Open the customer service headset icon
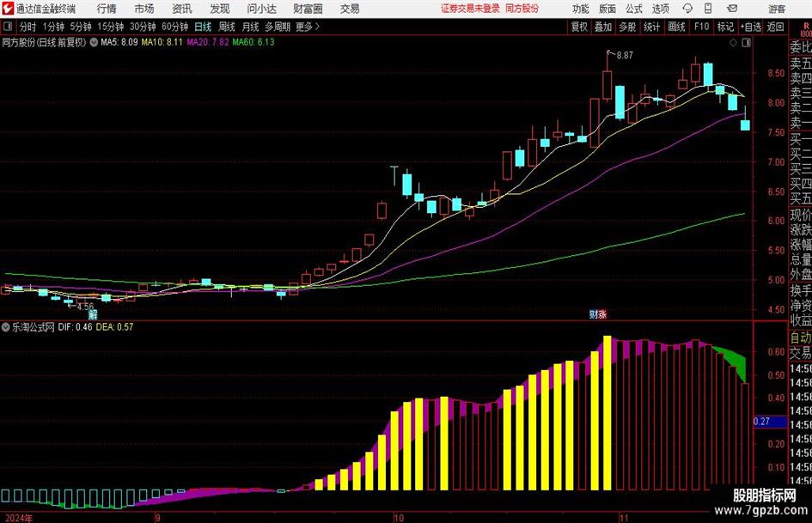 click(687, 9)
